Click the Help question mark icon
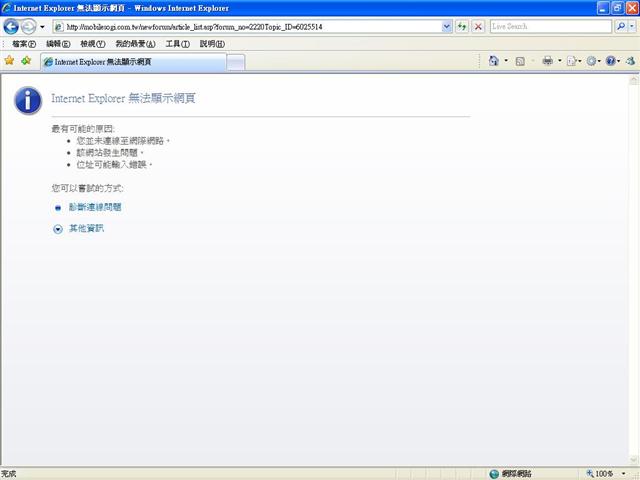 [x=610, y=61]
